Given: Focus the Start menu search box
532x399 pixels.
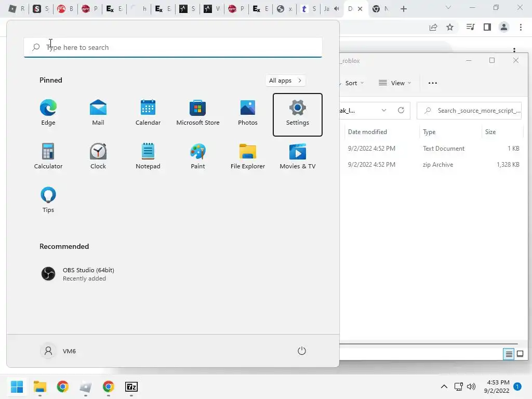Looking at the screenshot, I should [173, 47].
